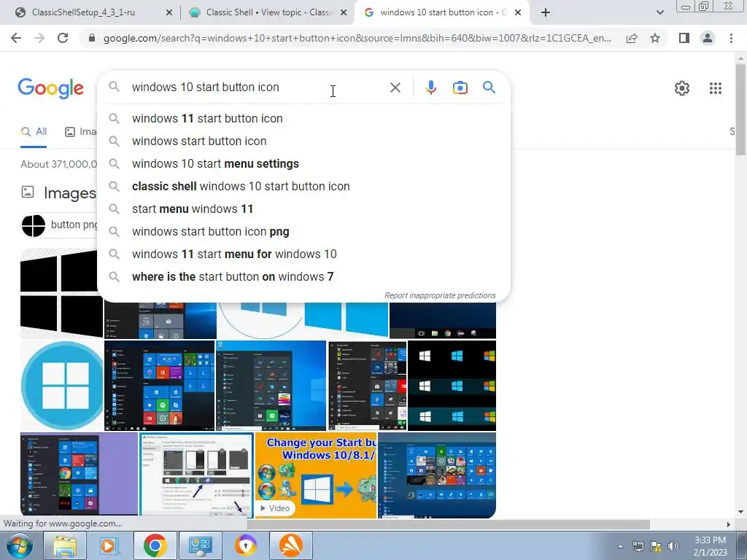Open the orange Avast taskbar icon
Screen dimensions: 747x560
pyautogui.click(x=291, y=545)
